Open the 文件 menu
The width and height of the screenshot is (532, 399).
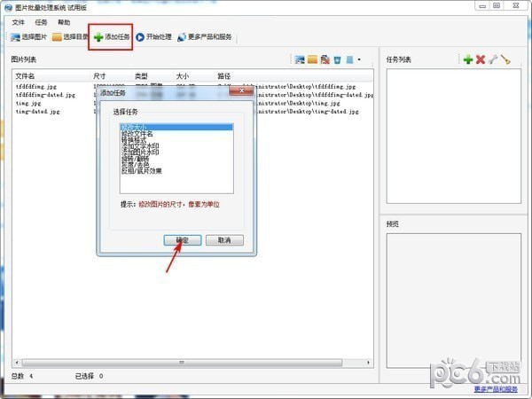(19, 22)
